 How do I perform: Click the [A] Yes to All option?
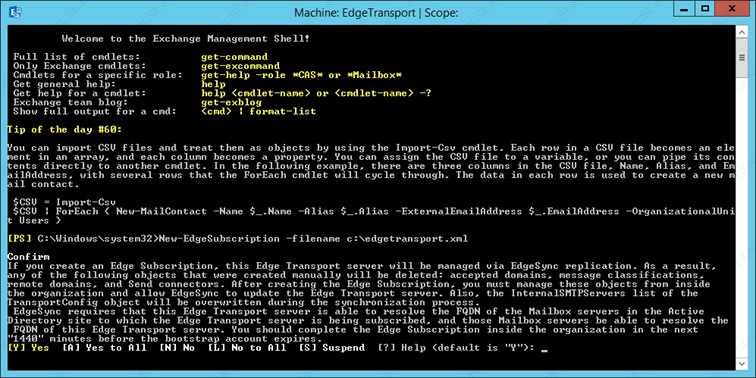pos(105,348)
